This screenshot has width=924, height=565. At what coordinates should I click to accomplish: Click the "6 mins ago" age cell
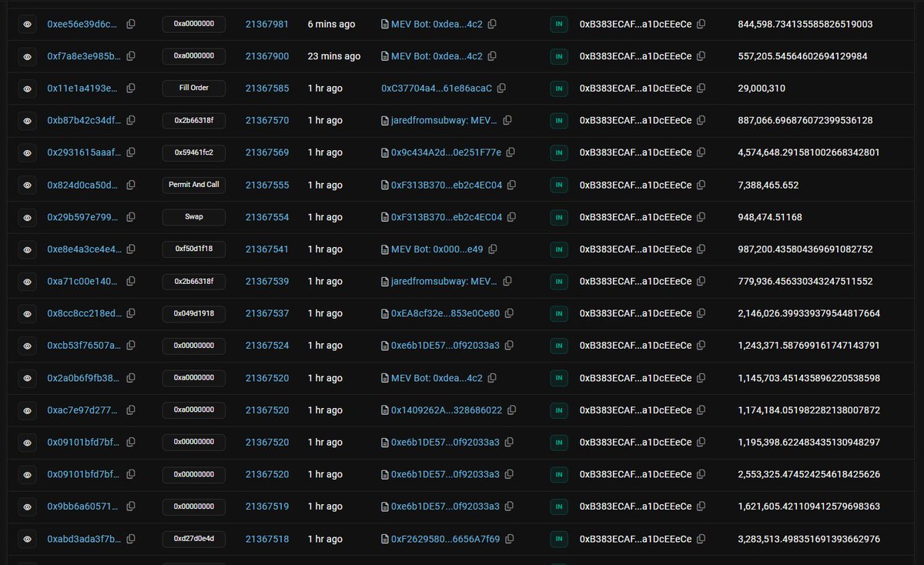pos(331,25)
